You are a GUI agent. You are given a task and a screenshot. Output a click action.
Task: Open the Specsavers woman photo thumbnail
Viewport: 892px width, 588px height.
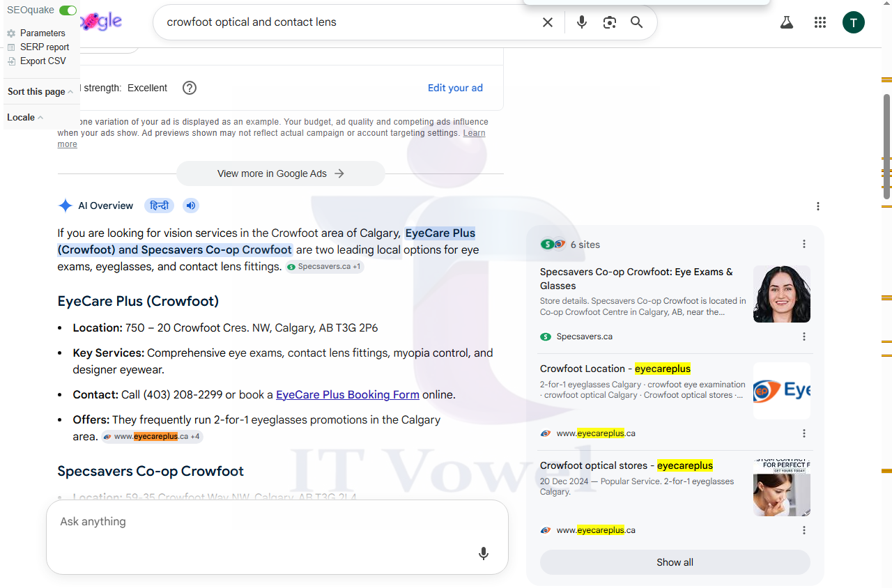pos(782,294)
